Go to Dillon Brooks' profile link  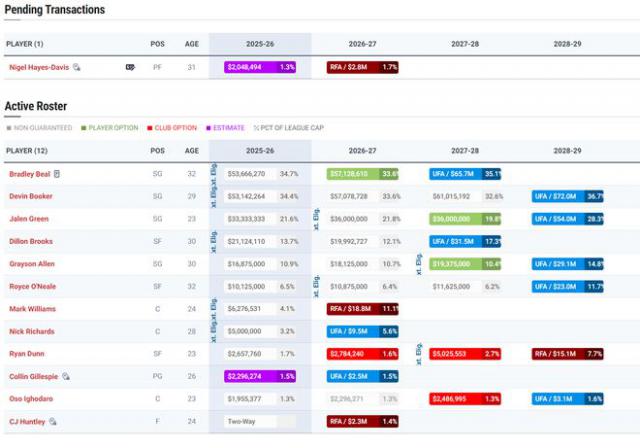point(31,241)
